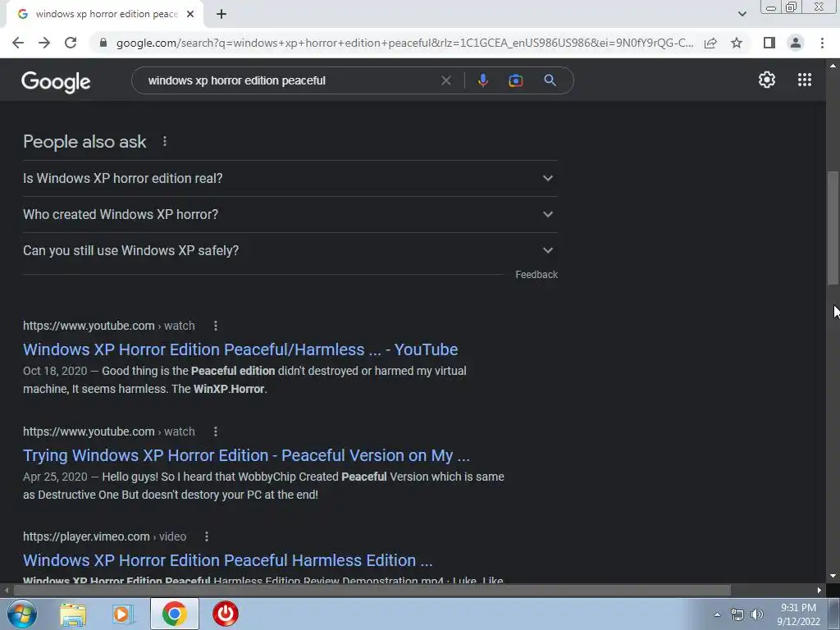Expand 'Who created Windows XP horror?'
The image size is (840, 630).
(x=290, y=214)
